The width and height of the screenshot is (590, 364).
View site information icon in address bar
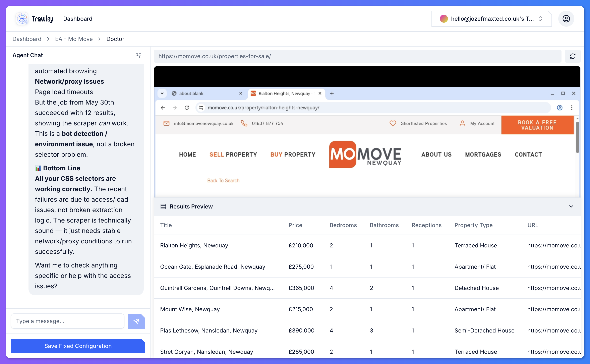(x=201, y=108)
